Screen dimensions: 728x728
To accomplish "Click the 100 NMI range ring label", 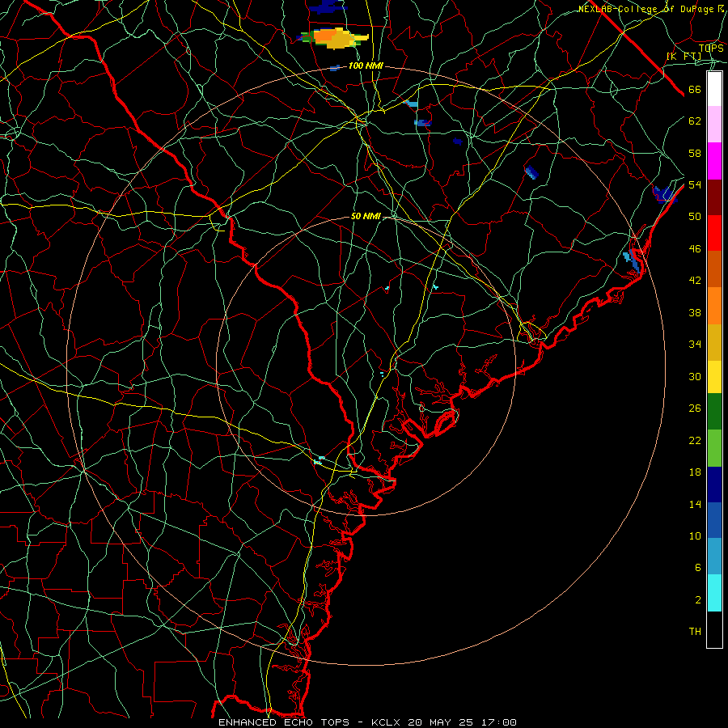I will pyautogui.click(x=366, y=66).
